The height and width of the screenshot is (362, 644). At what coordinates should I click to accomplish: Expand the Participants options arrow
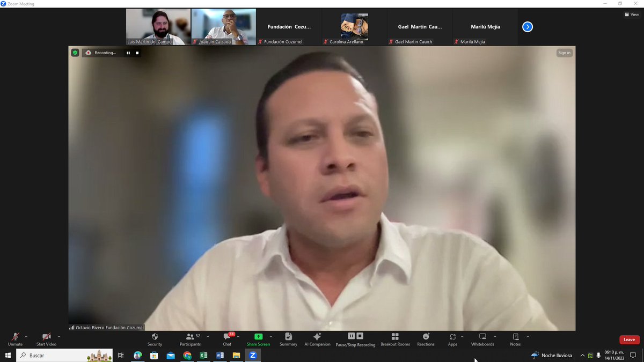pyautogui.click(x=208, y=337)
